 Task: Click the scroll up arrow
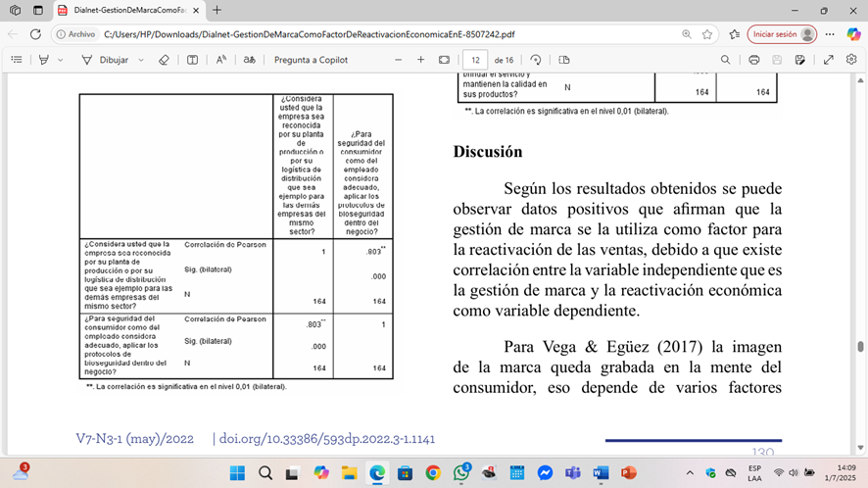tap(860, 81)
